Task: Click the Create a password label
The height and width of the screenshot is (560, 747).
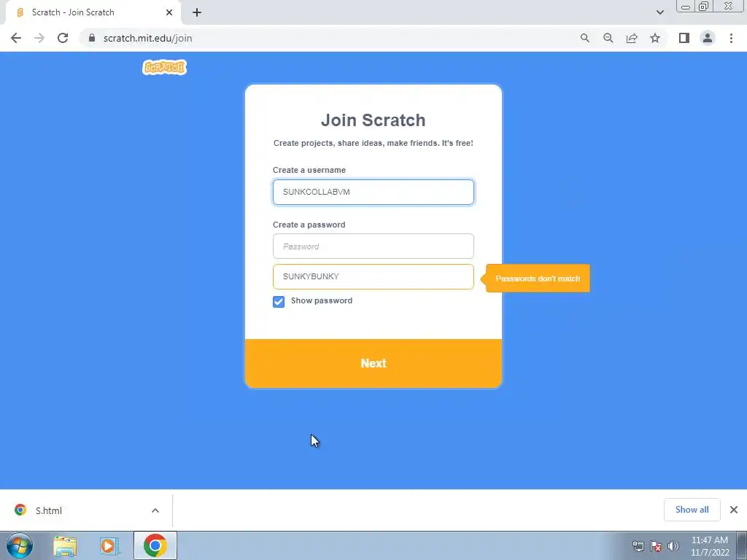Action: pos(309,225)
